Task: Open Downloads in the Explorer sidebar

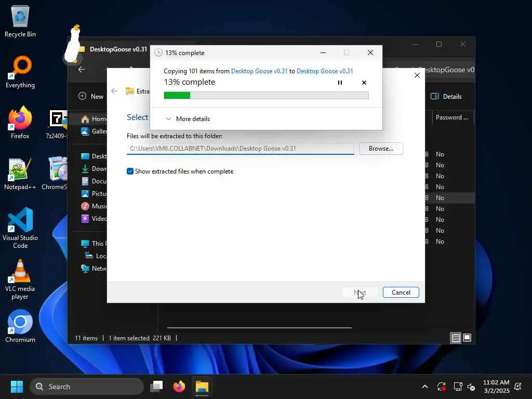Action: (94, 169)
